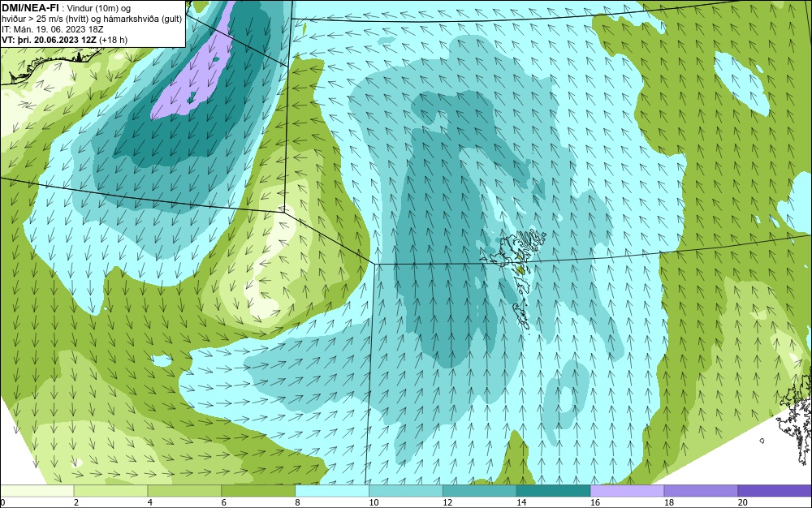812x508 pixels.
Task: Click the 12–14 m/s teal legend swatch
Action: coord(480,490)
